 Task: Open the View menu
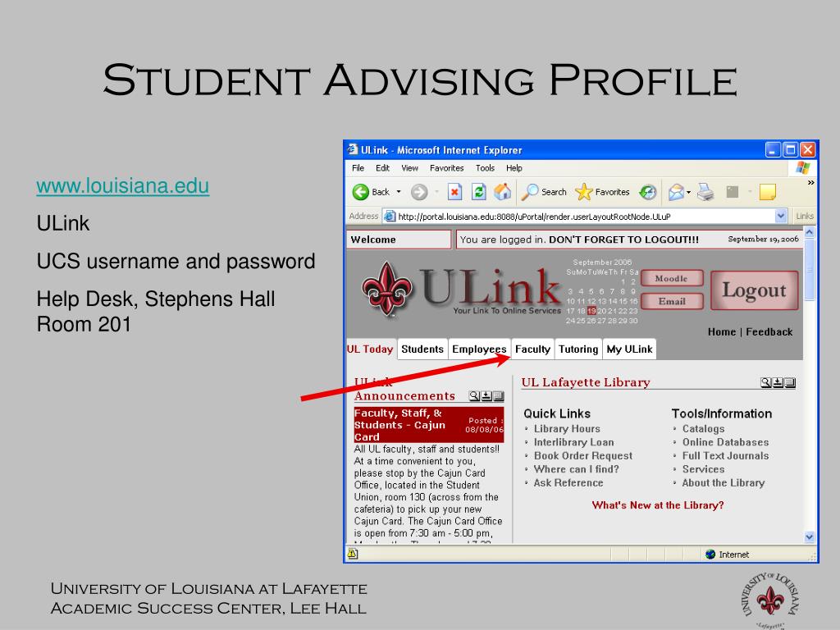[x=410, y=168]
